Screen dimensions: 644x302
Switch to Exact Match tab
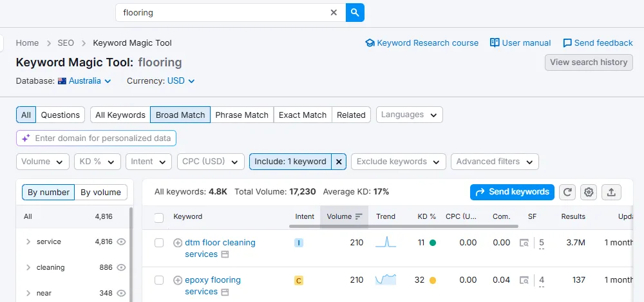[303, 115]
